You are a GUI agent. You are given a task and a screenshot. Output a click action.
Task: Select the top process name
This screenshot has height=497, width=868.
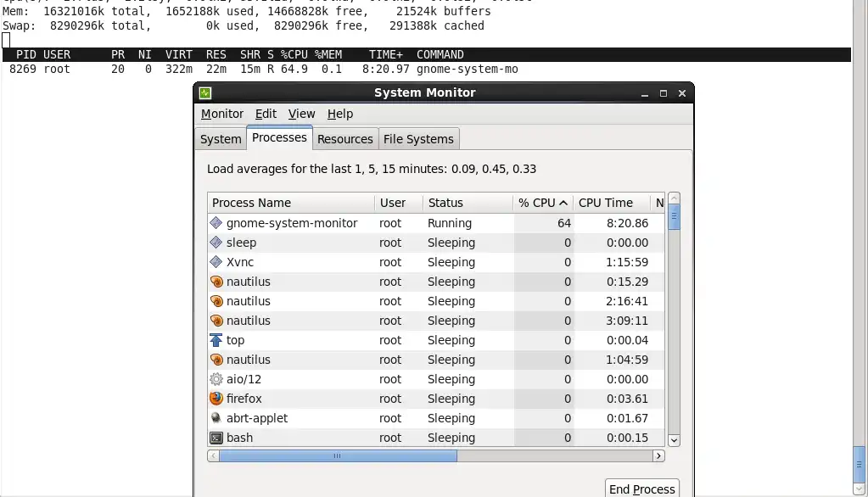(235, 340)
